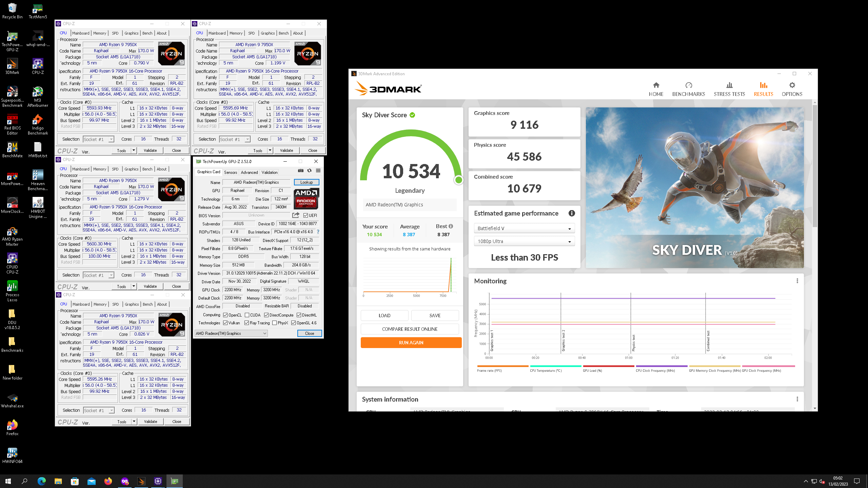Toggle the UEFI checkbox in GPU-Z
The height and width of the screenshot is (488, 868).
[x=306, y=216]
